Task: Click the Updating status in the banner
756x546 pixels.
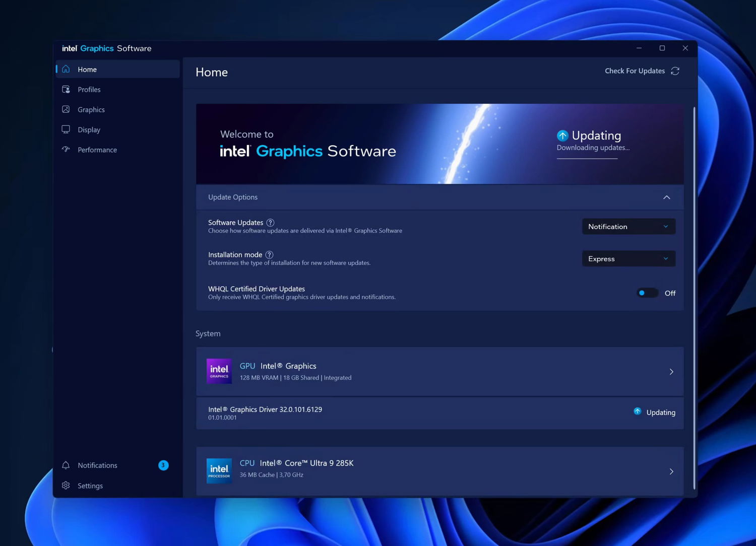Action: coord(596,135)
